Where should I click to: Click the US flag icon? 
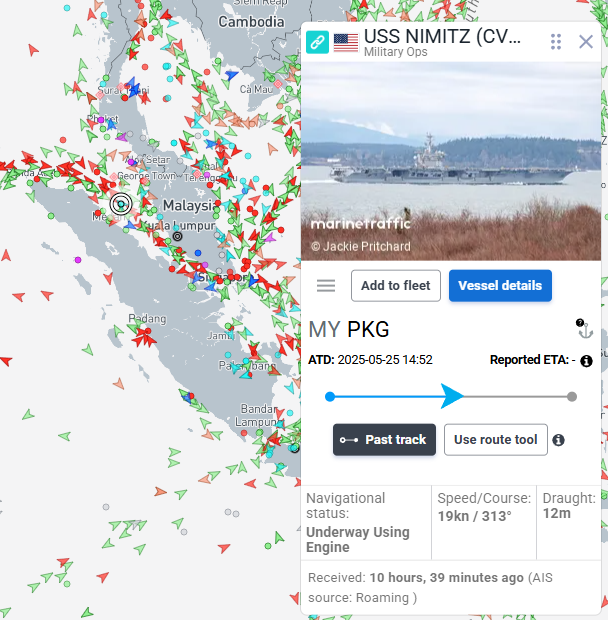pos(346,43)
